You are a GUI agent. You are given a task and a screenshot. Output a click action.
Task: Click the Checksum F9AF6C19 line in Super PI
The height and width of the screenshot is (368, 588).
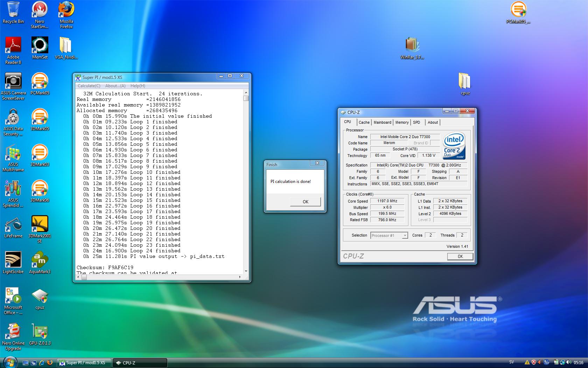(105, 267)
